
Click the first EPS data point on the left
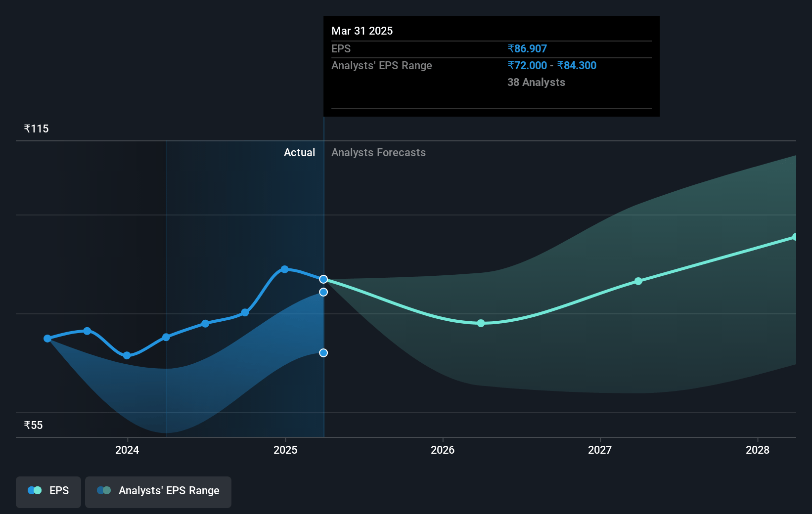(47, 339)
